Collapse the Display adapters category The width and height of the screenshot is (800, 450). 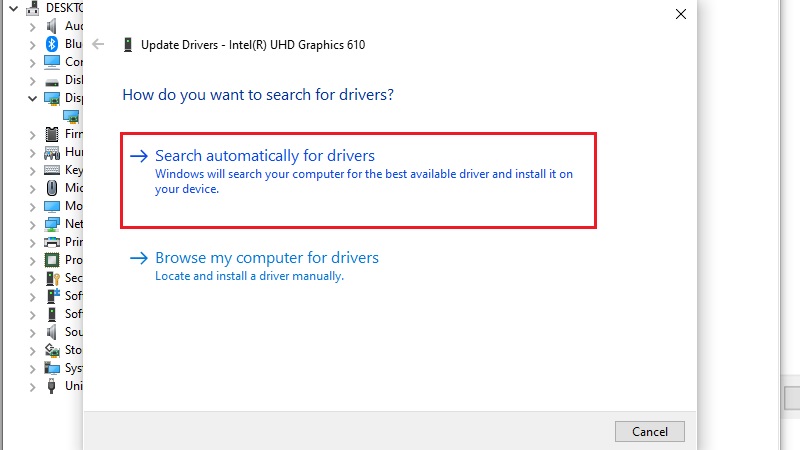pyautogui.click(x=32, y=98)
